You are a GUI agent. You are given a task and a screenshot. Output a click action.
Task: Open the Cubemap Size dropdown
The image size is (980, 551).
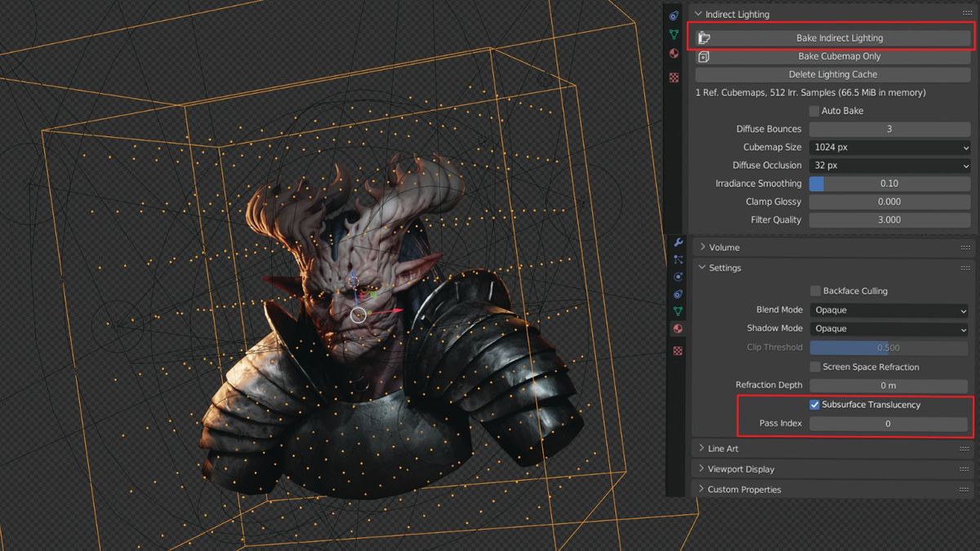click(889, 147)
